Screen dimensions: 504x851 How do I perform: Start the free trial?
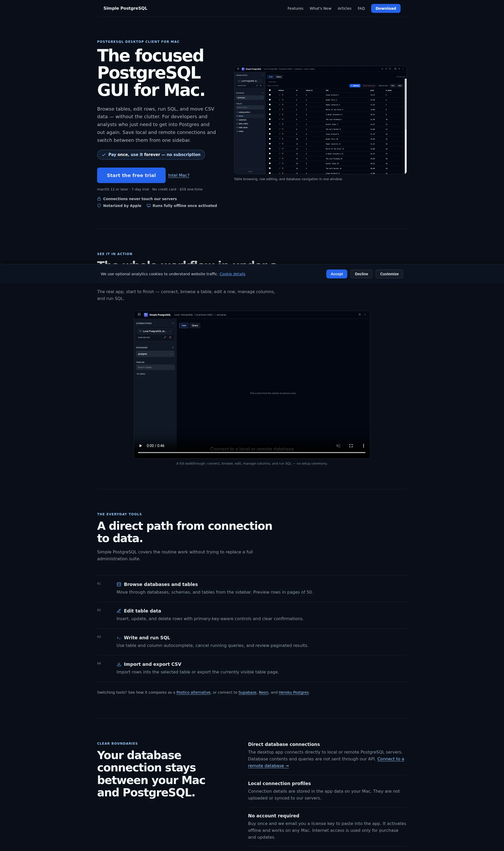132,175
